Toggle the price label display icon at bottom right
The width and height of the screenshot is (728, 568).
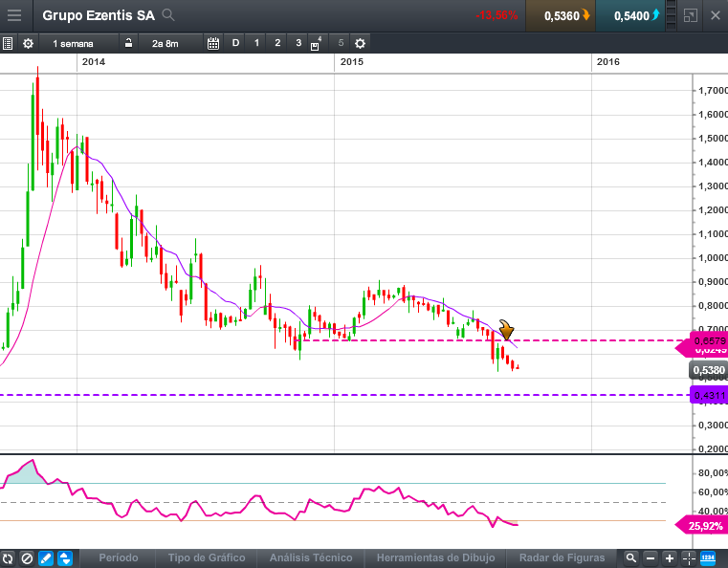pyautogui.click(x=709, y=557)
